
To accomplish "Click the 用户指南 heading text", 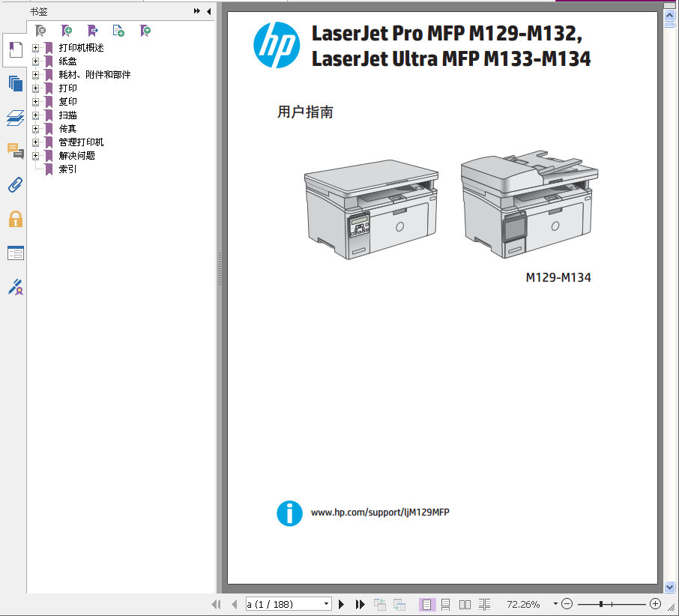I will [x=305, y=112].
